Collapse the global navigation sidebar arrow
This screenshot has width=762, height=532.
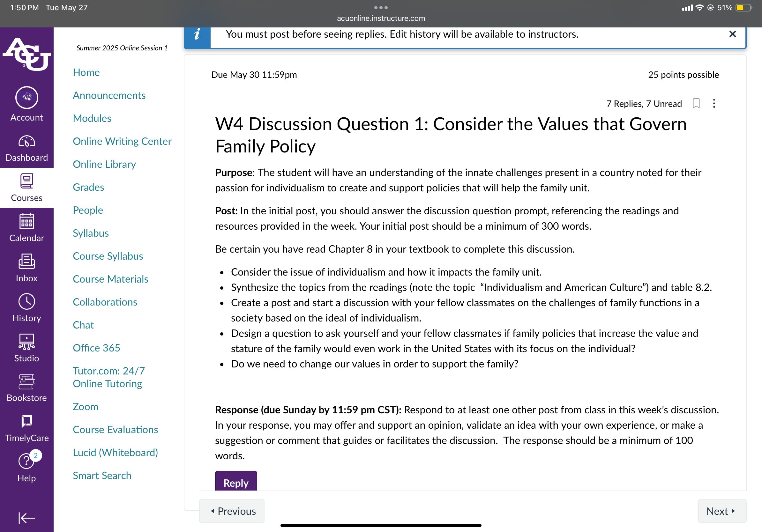(x=26, y=518)
